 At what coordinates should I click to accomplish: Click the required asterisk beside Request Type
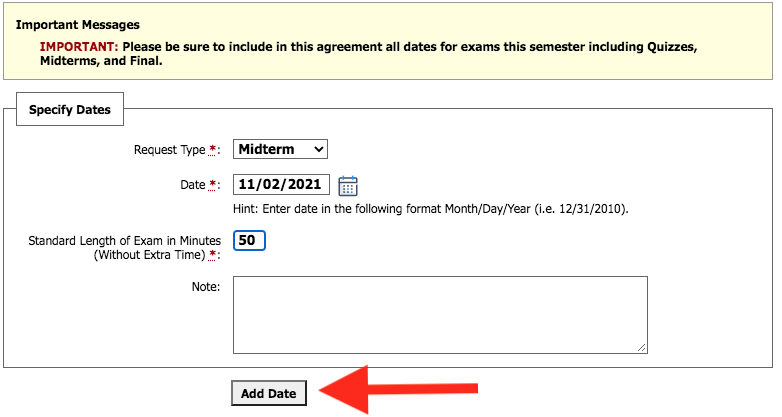tap(212, 150)
